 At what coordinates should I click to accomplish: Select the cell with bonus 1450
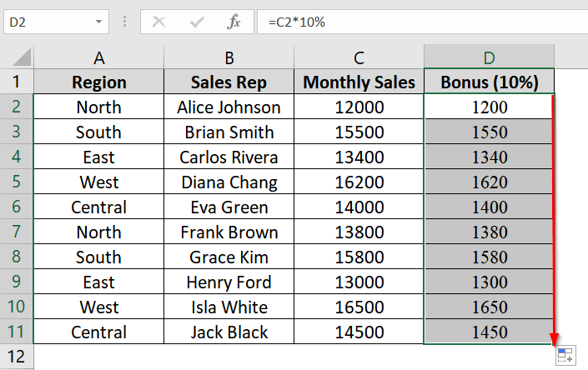pyautogui.click(x=489, y=332)
